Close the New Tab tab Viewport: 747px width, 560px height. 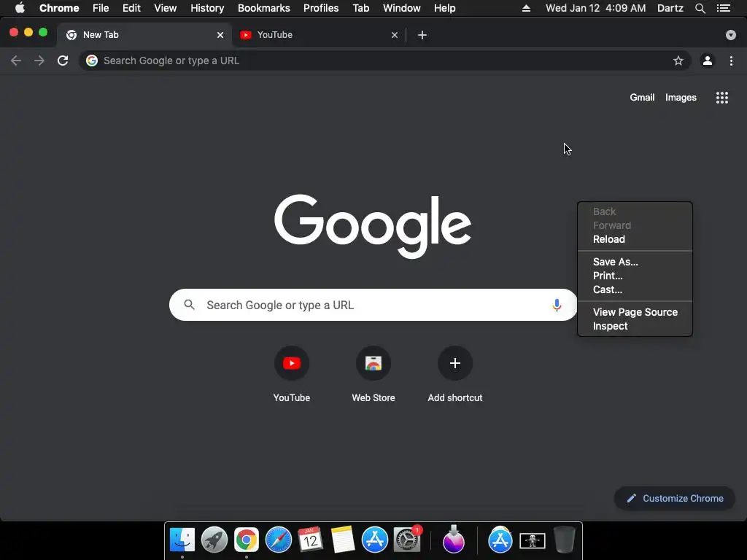click(220, 35)
